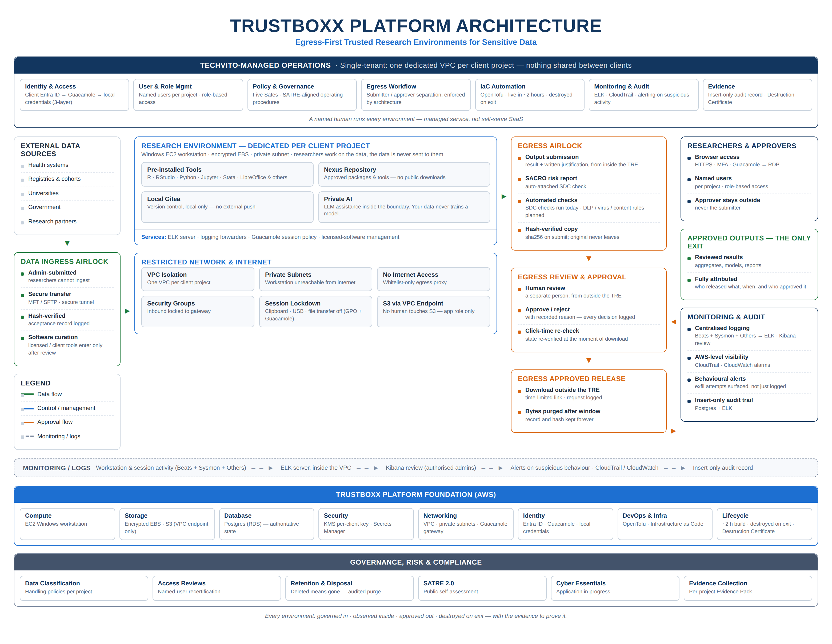Click the TRUSTBOXX PLATFORM ARCHITECTURE title
The height and width of the screenshot is (644, 832).
[416, 26]
